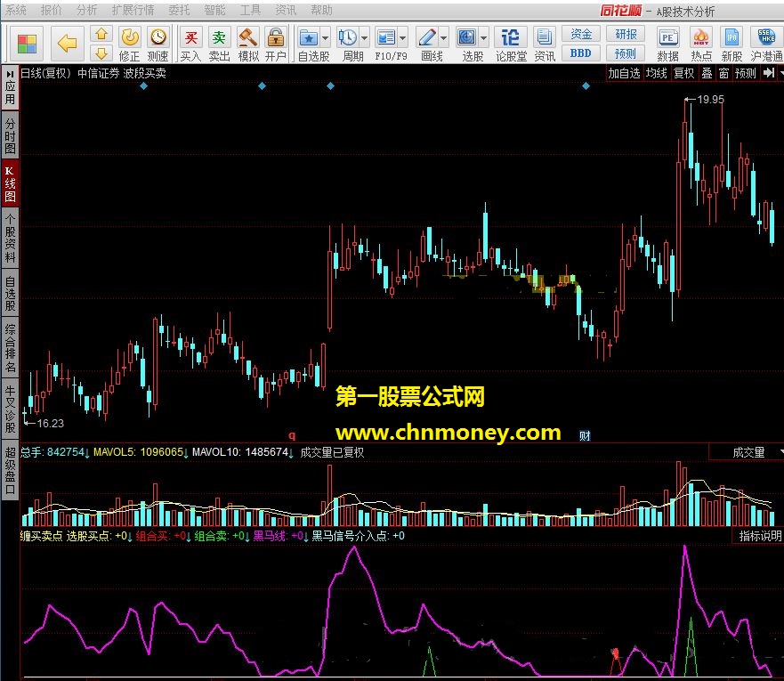The height and width of the screenshot is (681, 784).
Task: Click the colorful home grid icon
Action: coord(27,44)
